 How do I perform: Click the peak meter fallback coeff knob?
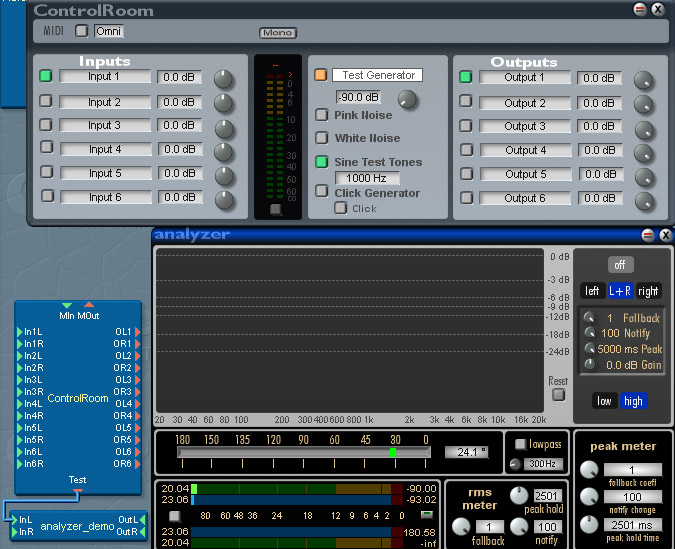click(591, 471)
